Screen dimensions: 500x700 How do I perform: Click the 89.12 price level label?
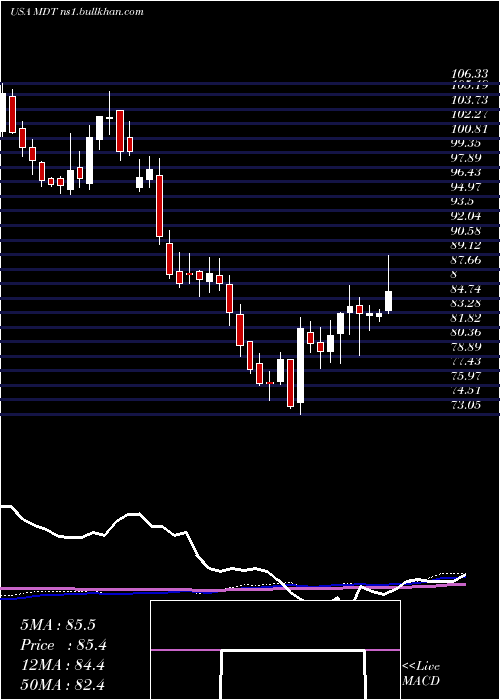point(466,246)
